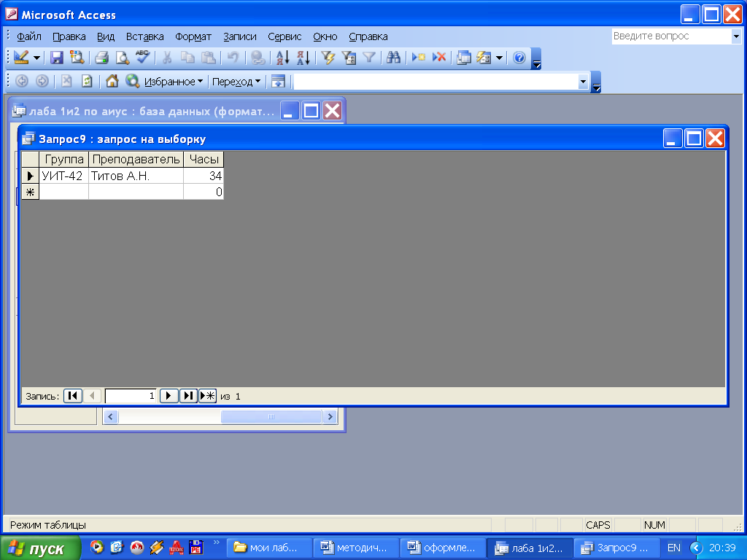
Task: Click the Титов А.Н. cell
Action: [x=136, y=176]
